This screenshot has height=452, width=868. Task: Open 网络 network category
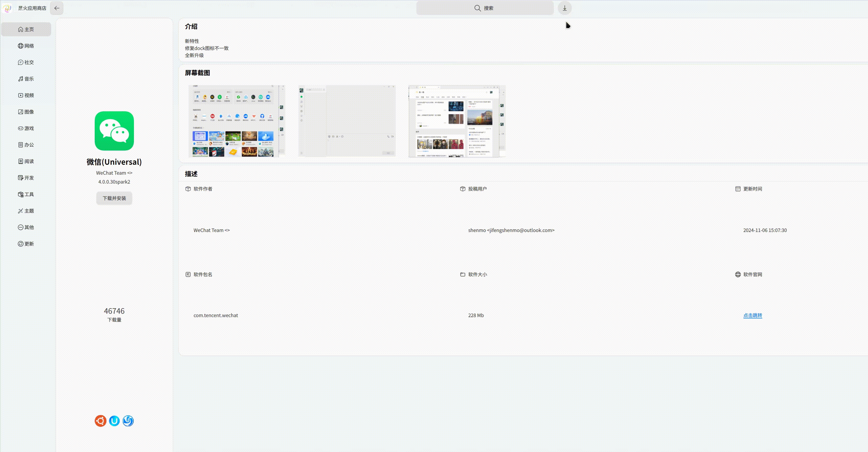pyautogui.click(x=26, y=46)
